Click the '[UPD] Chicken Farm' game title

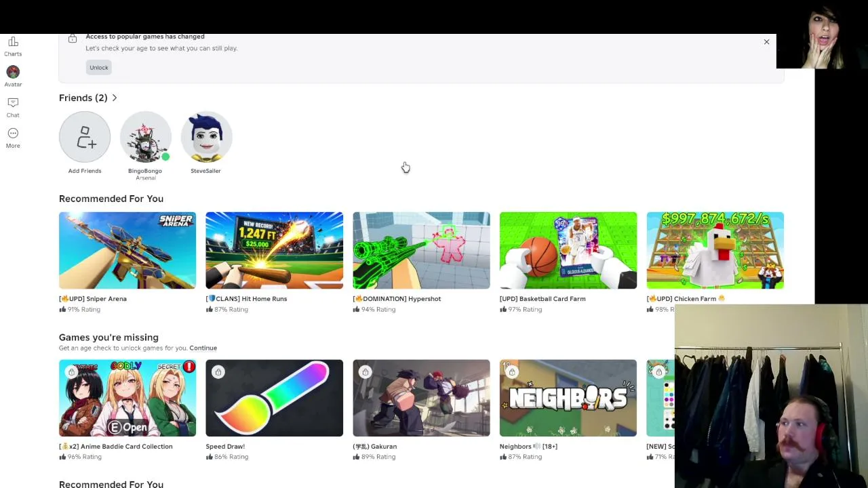[x=686, y=299]
